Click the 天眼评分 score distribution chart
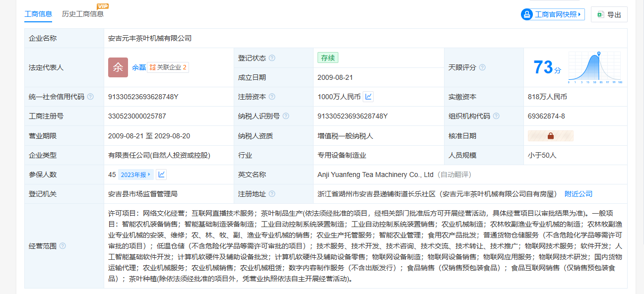The image size is (644, 294). [595, 67]
